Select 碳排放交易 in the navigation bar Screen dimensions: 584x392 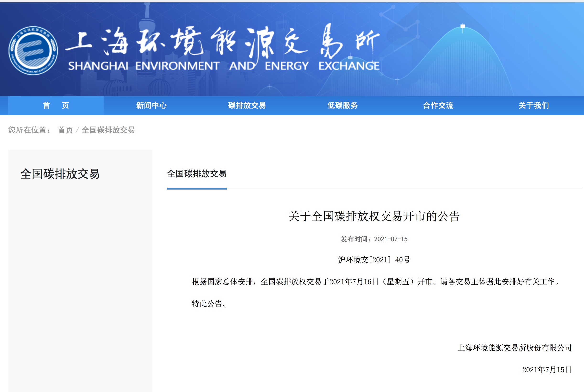247,105
